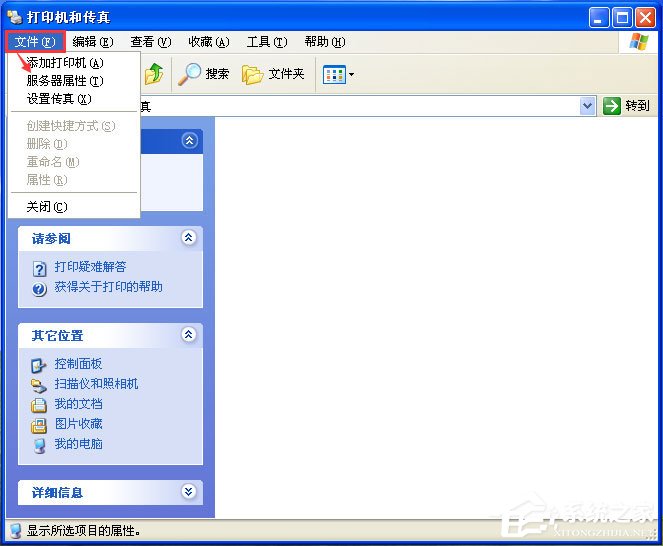
Task: Toggle the 文件夹 folders toolbar button
Action: [273, 74]
